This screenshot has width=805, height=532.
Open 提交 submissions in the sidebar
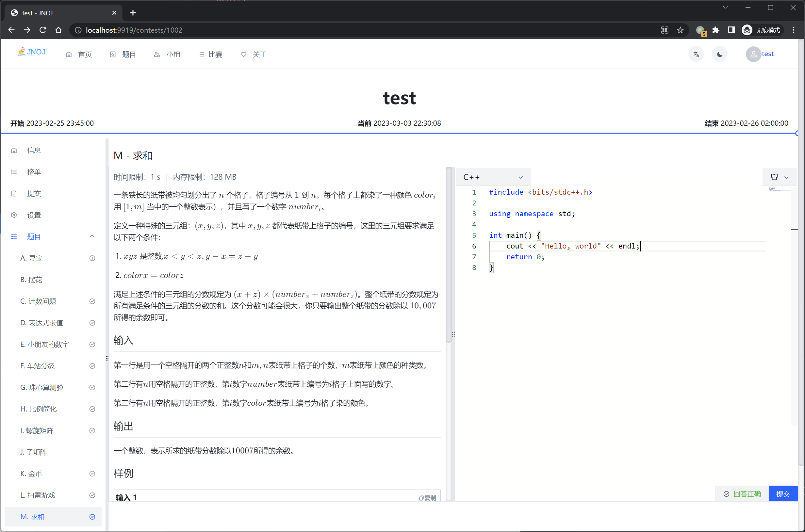pos(53,193)
